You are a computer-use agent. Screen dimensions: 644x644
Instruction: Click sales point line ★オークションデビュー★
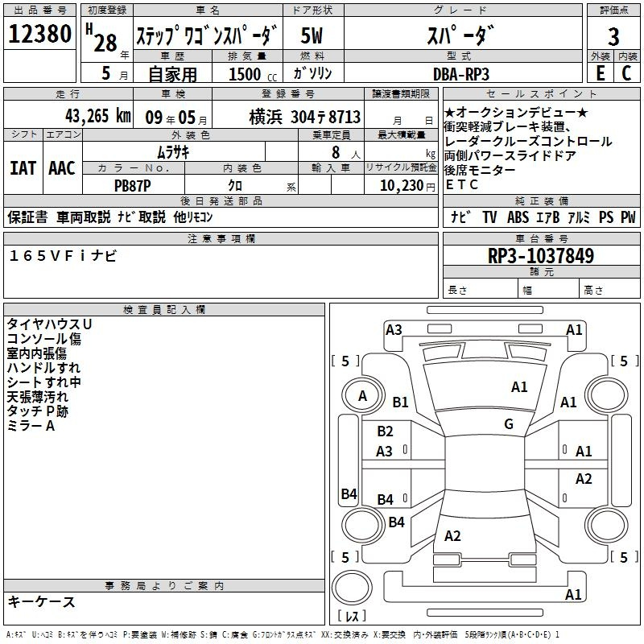(516, 113)
